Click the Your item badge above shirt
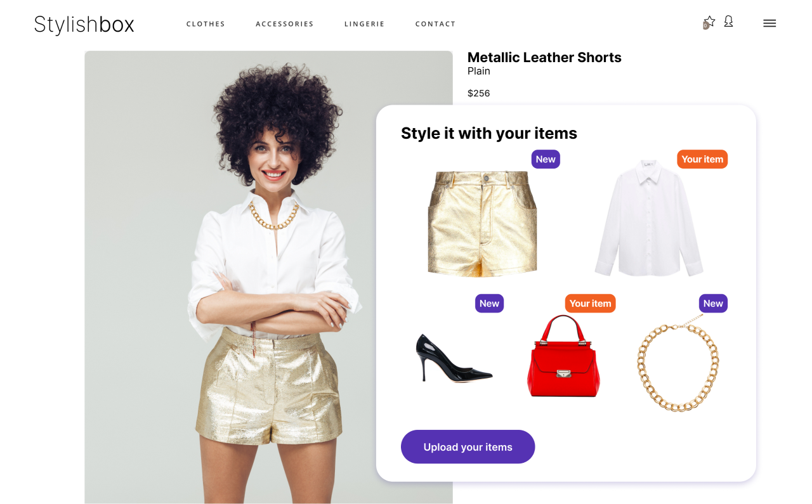812x504 pixels. pyautogui.click(x=702, y=159)
